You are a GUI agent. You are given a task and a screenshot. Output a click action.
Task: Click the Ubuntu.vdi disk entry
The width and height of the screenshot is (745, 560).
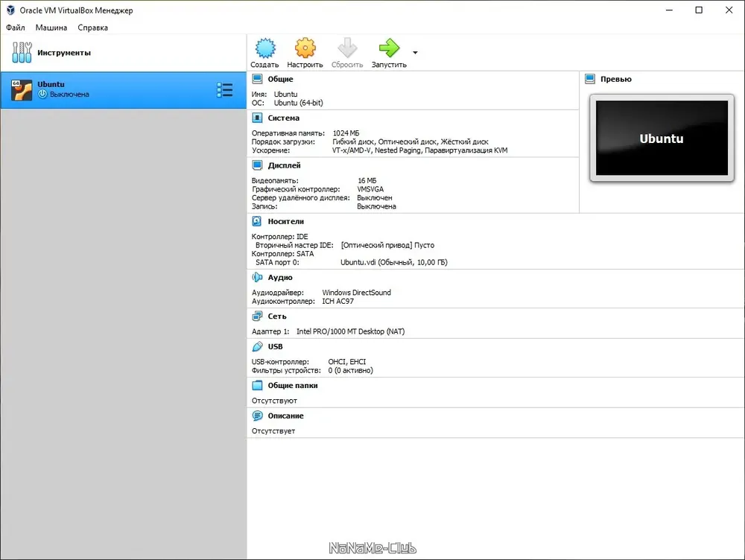[394, 263]
